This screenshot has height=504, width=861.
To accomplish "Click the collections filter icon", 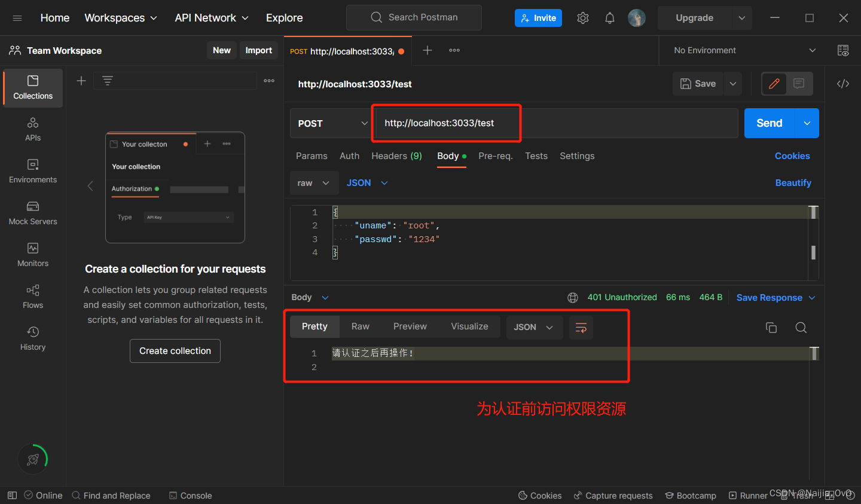I will (x=108, y=81).
